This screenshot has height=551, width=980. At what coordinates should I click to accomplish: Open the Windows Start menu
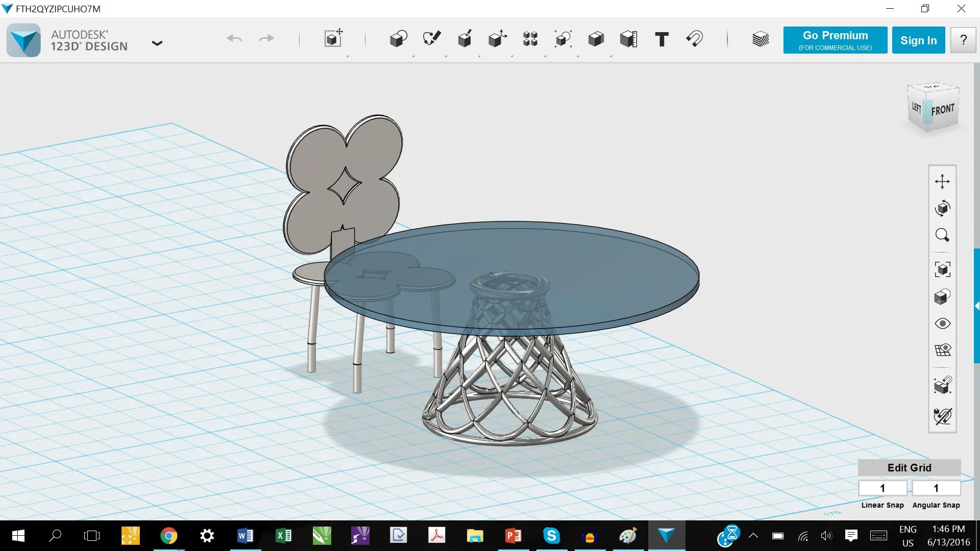[x=18, y=536]
